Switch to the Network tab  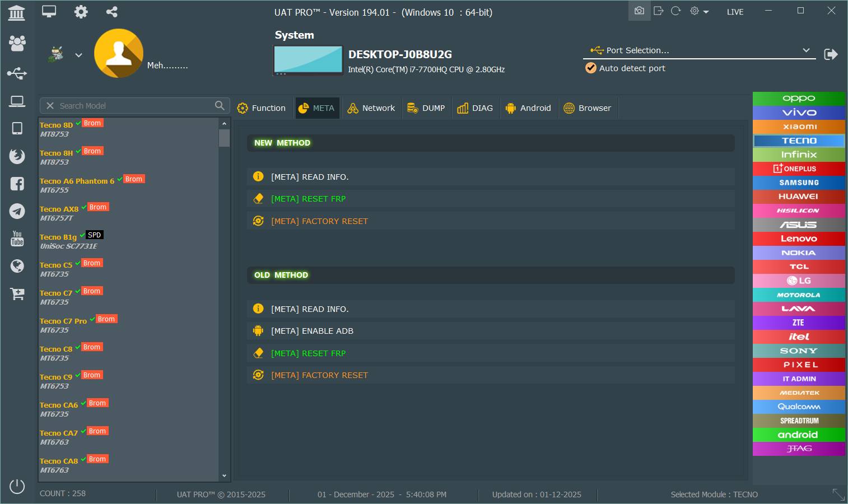coord(371,108)
